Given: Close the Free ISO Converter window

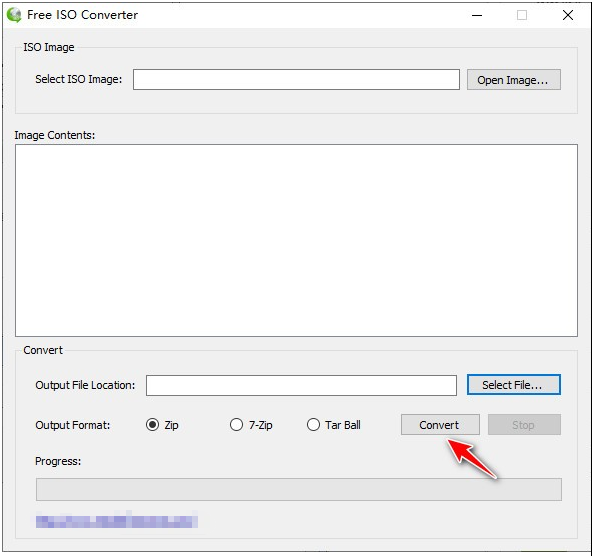Looking at the screenshot, I should point(567,15).
